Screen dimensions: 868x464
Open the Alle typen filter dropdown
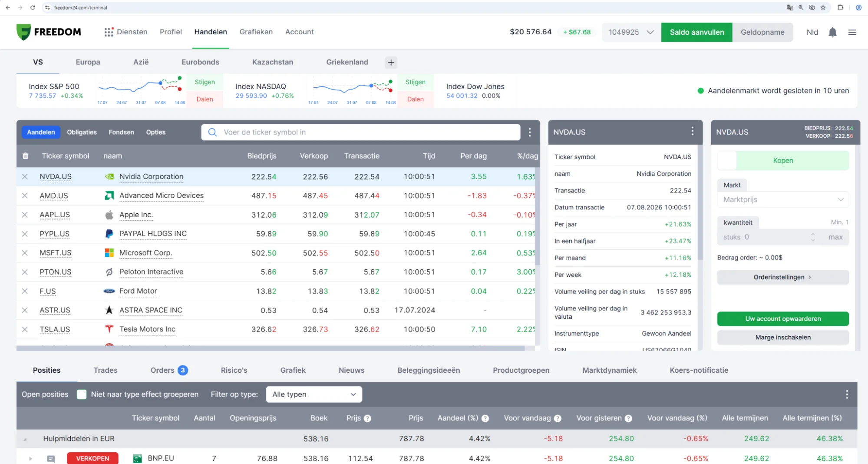click(314, 394)
